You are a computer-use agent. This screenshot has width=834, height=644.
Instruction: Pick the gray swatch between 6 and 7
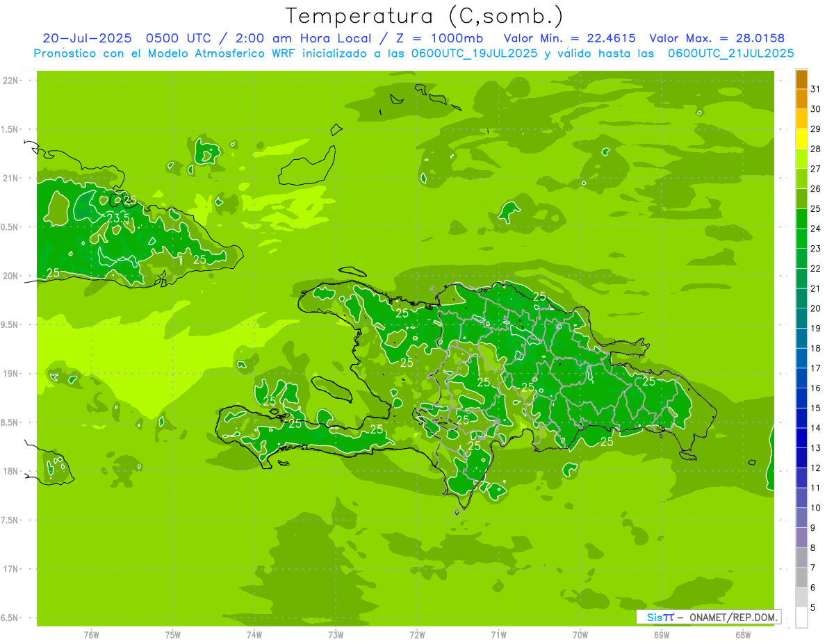[801, 577]
